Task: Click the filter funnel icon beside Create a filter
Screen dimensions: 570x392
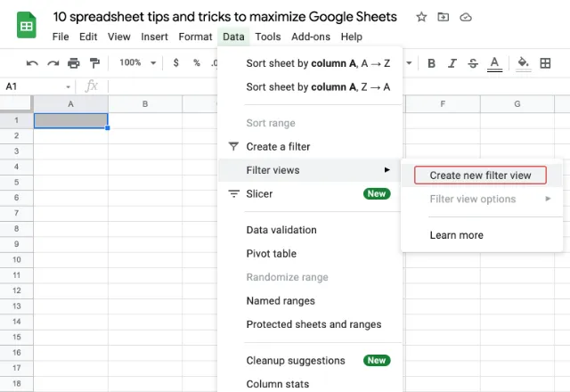Action: pos(233,146)
